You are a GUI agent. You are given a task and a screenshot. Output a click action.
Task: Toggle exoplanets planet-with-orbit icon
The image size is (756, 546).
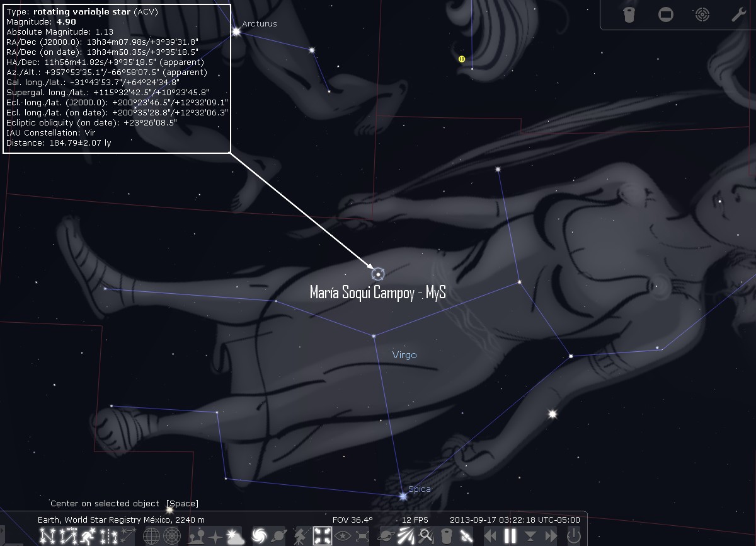click(x=386, y=537)
